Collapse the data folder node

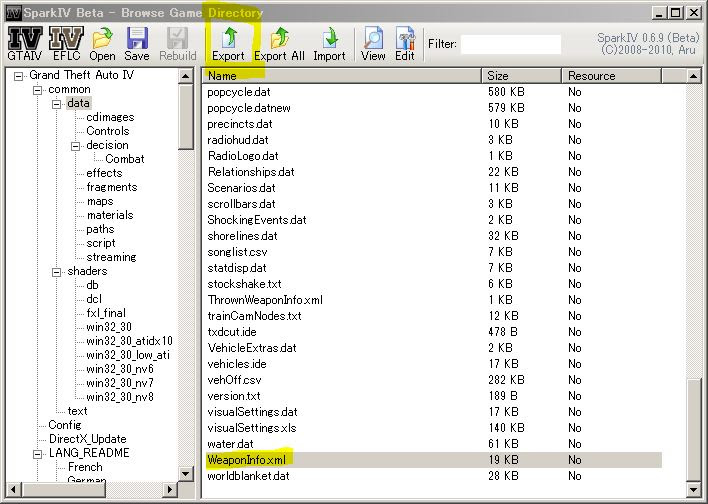pyautogui.click(x=56, y=104)
